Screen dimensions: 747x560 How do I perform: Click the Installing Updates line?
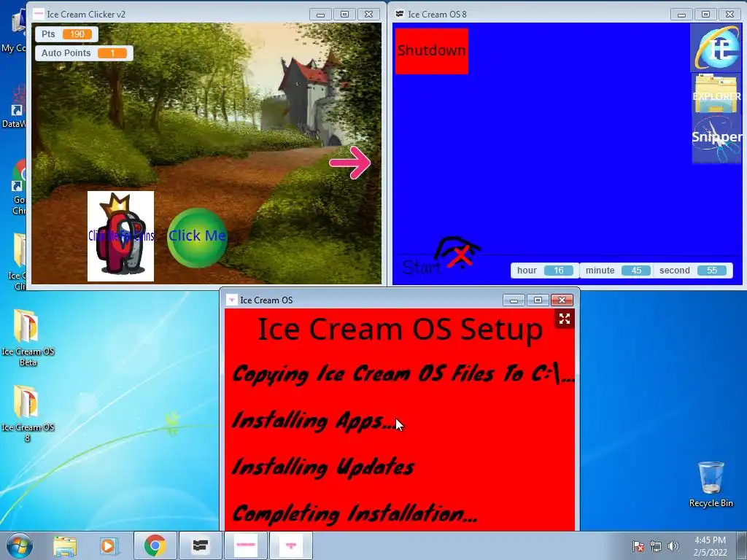click(x=323, y=467)
